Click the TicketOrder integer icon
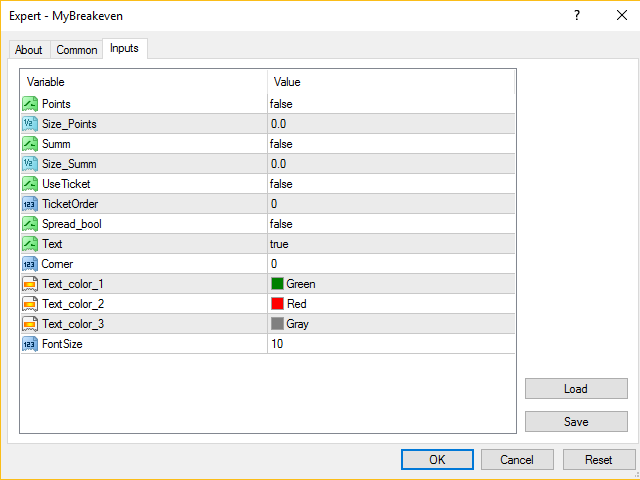The height and width of the screenshot is (480, 640). (30, 204)
